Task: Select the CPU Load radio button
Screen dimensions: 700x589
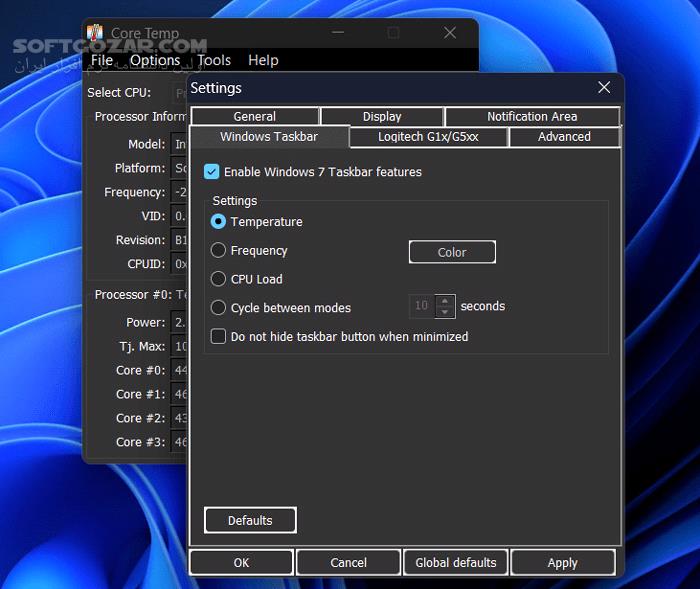Action: [219, 279]
